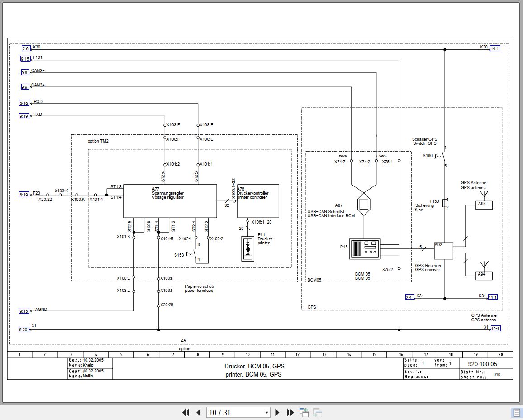Image resolution: width=523 pixels, height=420 pixels.
Task: Follow the 2:4 reference beside K31
Action: [x=409, y=297]
